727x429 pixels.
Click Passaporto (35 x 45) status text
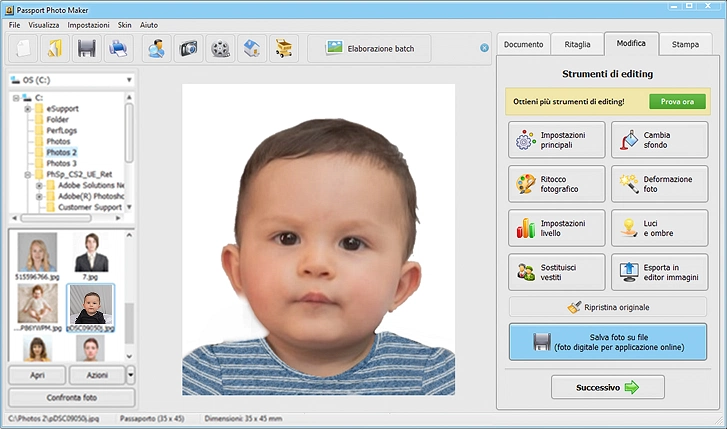pos(152,418)
